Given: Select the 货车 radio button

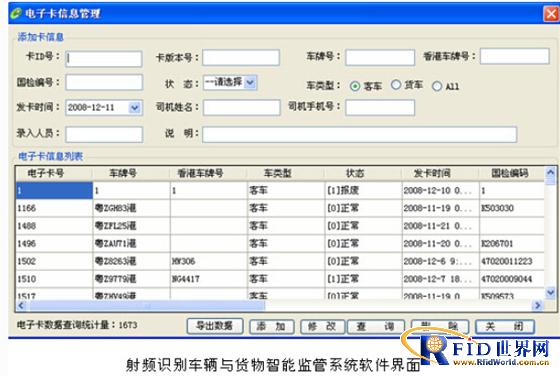Looking at the screenshot, I should [396, 85].
